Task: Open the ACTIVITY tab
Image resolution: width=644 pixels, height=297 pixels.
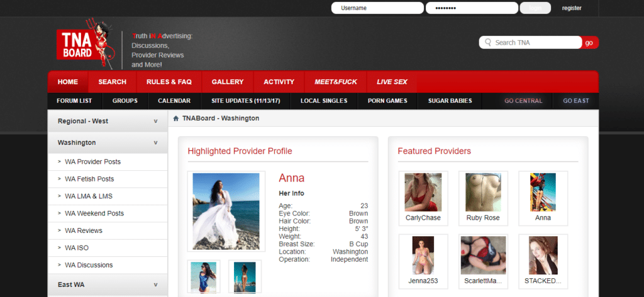Action: 279,82
